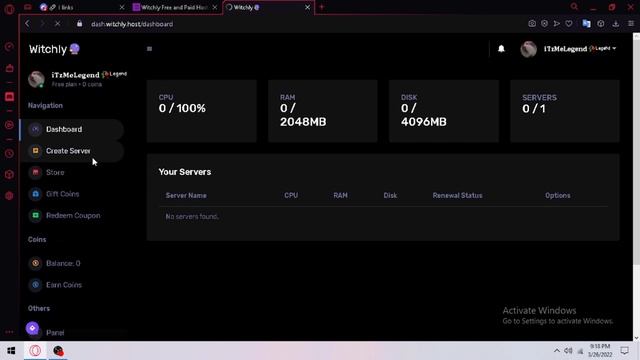Open a new tab with plus button
Viewport: 640px width, 360px height.
(x=321, y=7)
